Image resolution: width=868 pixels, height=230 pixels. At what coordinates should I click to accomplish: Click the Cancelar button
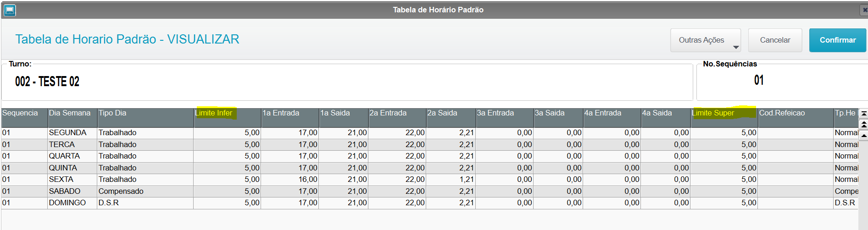(x=775, y=40)
